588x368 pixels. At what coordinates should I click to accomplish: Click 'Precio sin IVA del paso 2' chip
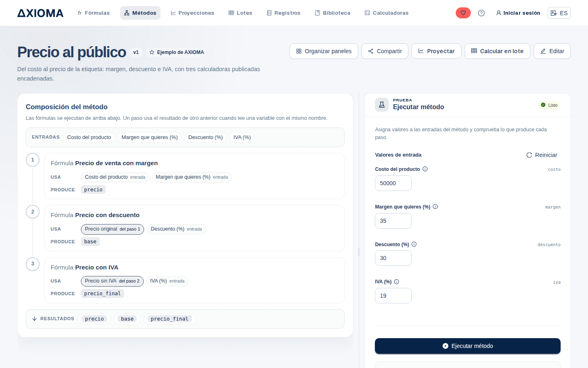pos(112,281)
